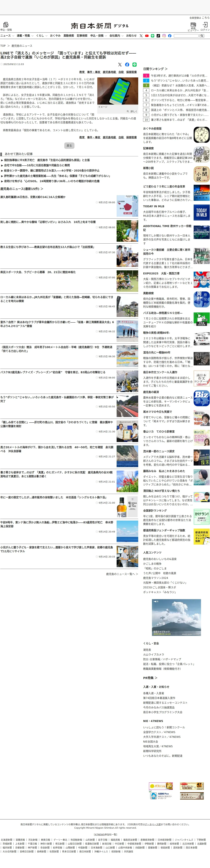Open the TikTok icon in navigation bar
Viewport: 210px width, 868px height.
[158, 36]
